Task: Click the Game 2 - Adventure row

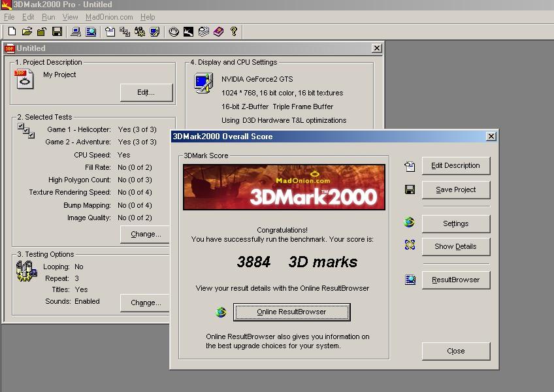Action: [101, 142]
